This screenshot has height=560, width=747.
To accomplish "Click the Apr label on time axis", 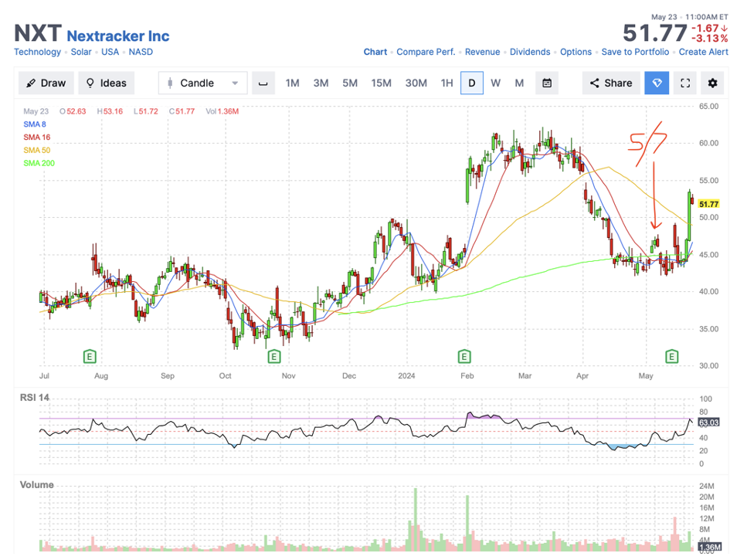I will pos(582,375).
